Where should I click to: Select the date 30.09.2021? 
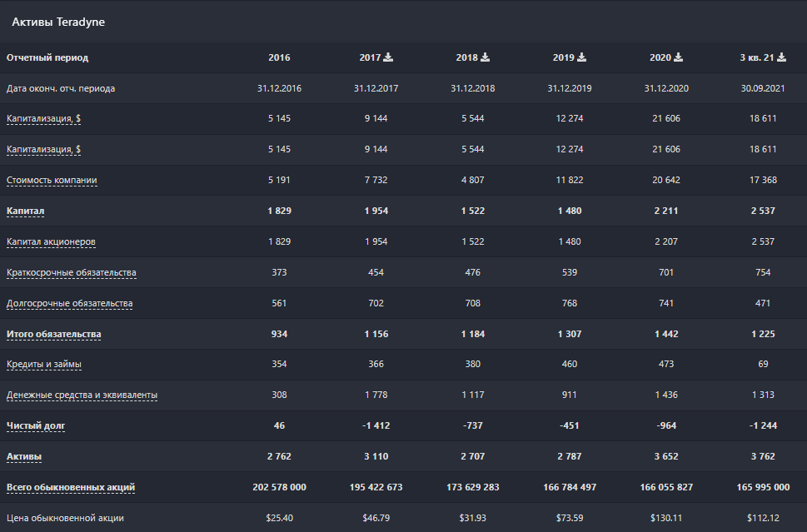[763, 88]
